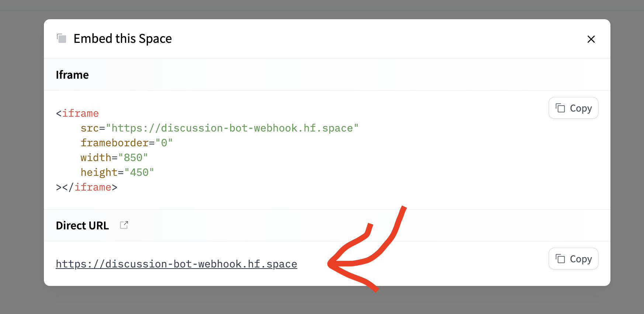Click the Iframe section heading

tap(72, 75)
